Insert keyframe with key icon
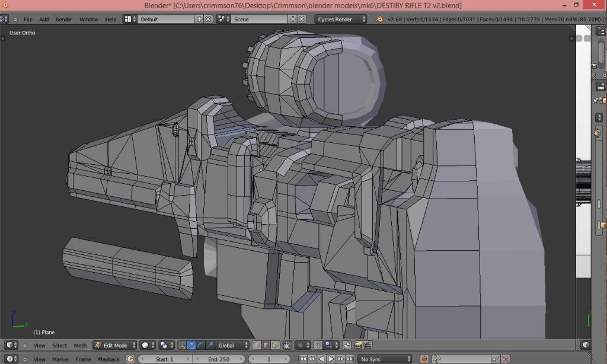The image size is (607, 364). 496,359
